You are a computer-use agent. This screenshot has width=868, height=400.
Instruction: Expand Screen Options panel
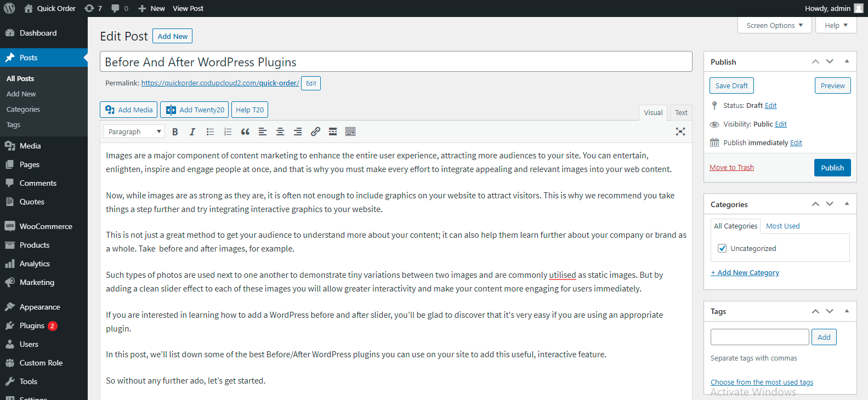(x=775, y=25)
